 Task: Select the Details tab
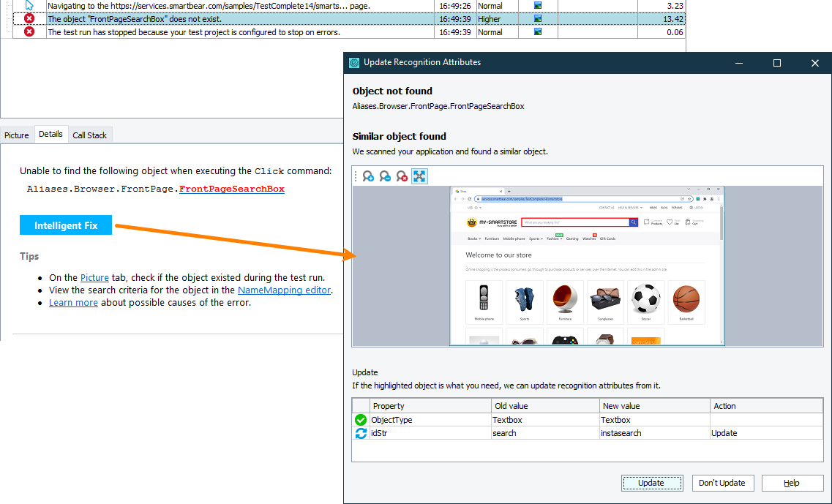51,134
